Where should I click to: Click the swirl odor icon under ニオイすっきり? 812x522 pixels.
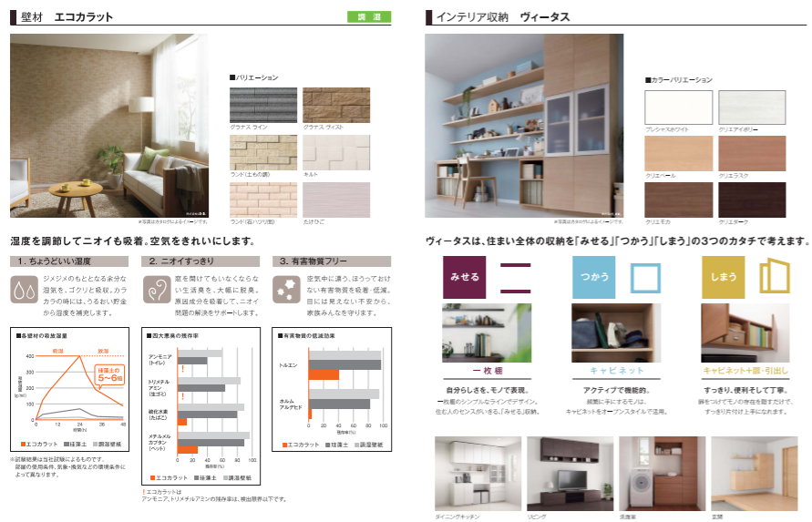point(157,289)
